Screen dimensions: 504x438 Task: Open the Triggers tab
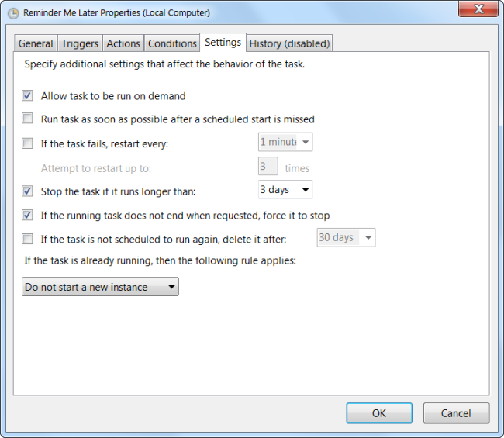tap(80, 43)
